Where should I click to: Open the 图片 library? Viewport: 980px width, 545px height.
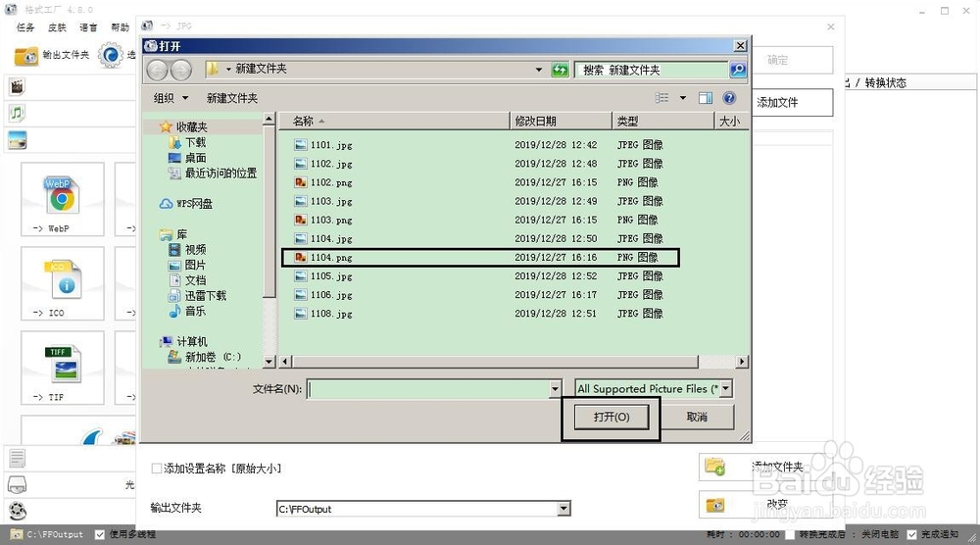[187, 265]
